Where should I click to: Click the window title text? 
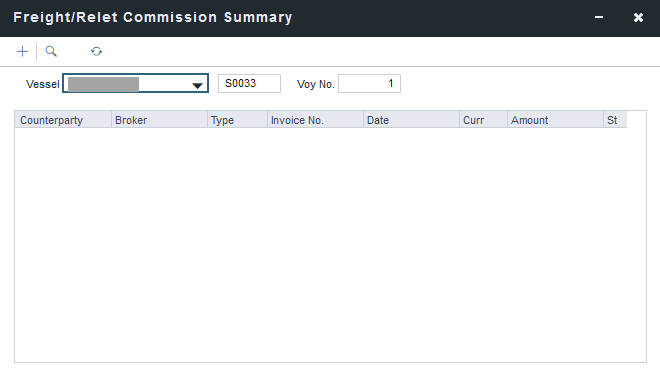point(152,17)
